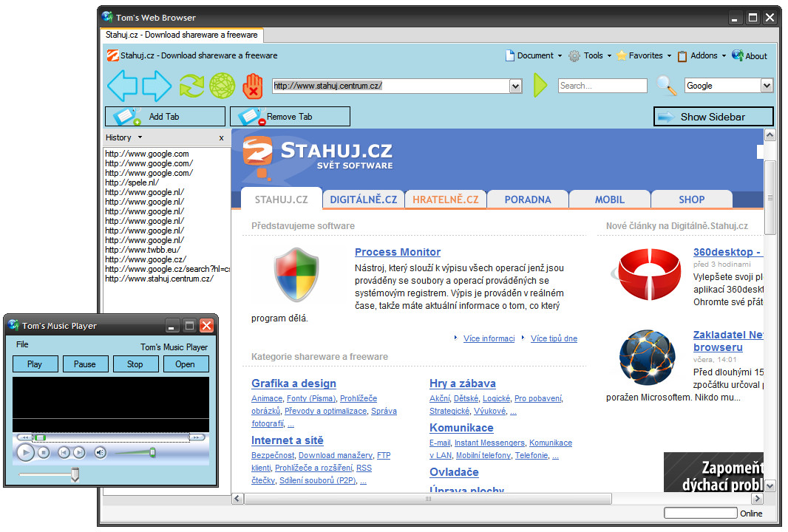Select http://www.google.cz/ in History list
The height and width of the screenshot is (532, 788).
(x=145, y=260)
